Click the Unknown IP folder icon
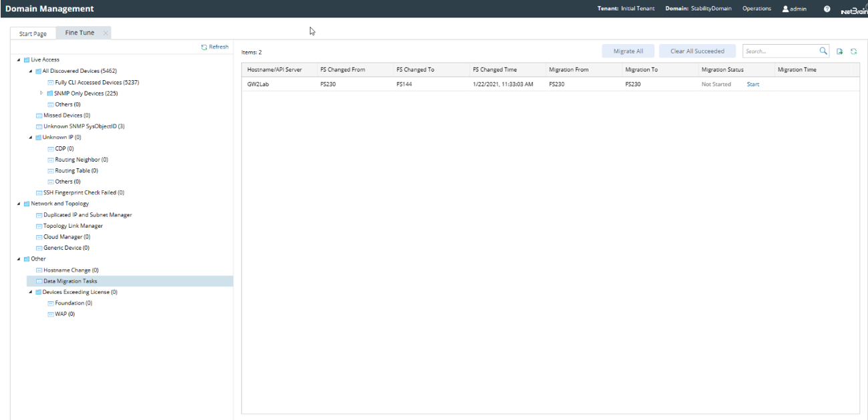 point(39,138)
